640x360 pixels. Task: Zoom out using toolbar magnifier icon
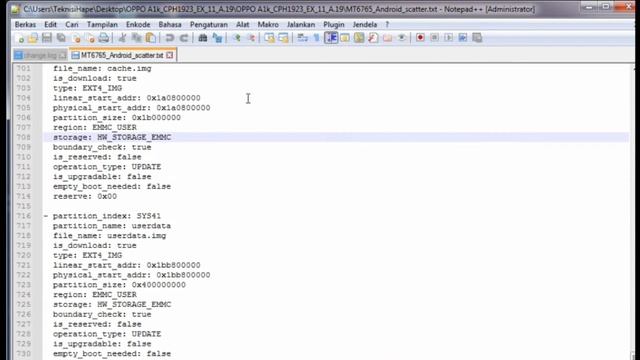coord(251,38)
